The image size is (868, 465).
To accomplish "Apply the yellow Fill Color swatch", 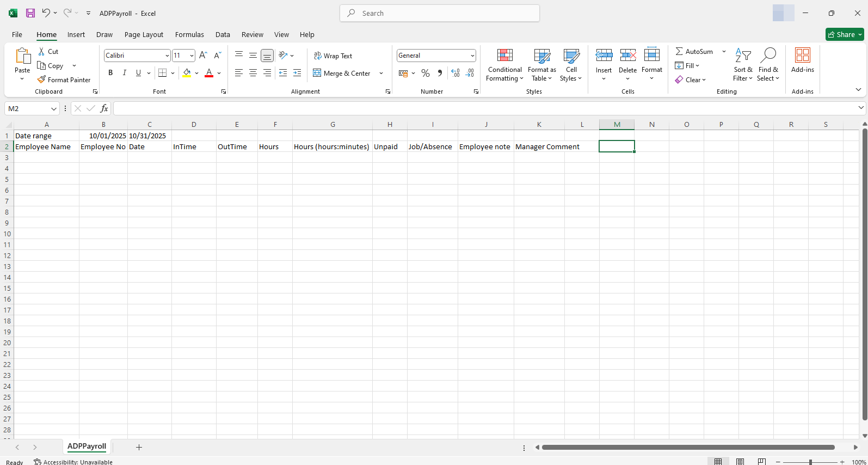I will click(187, 73).
